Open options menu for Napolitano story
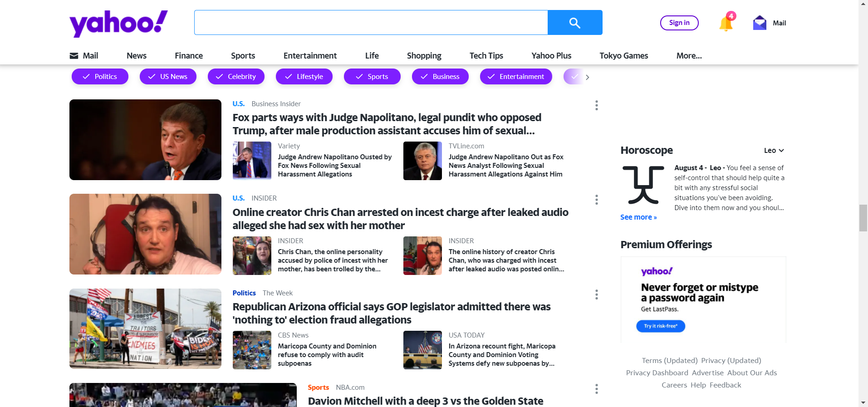868x407 pixels. (x=597, y=105)
